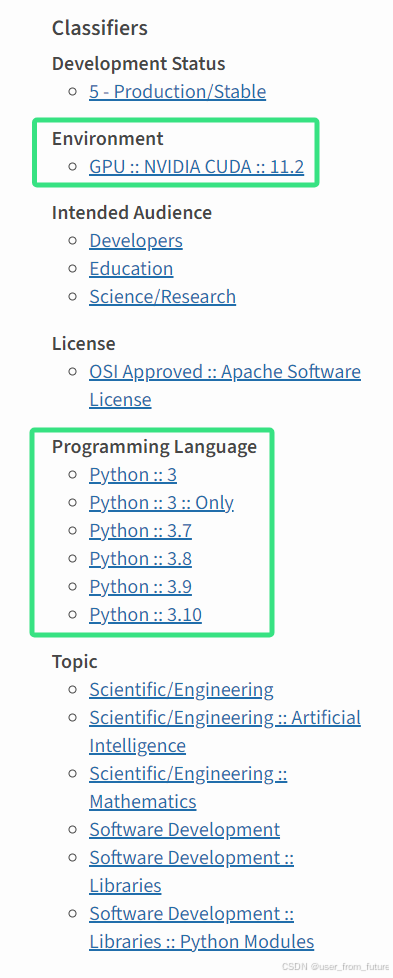Click the Environment heading text
Image resolution: width=393 pixels, height=978 pixels.
click(107, 138)
